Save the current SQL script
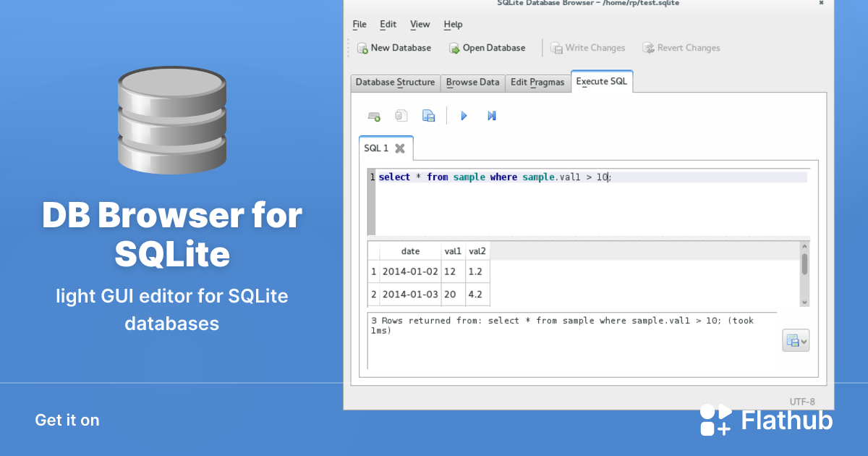The width and height of the screenshot is (868, 456). pyautogui.click(x=428, y=116)
